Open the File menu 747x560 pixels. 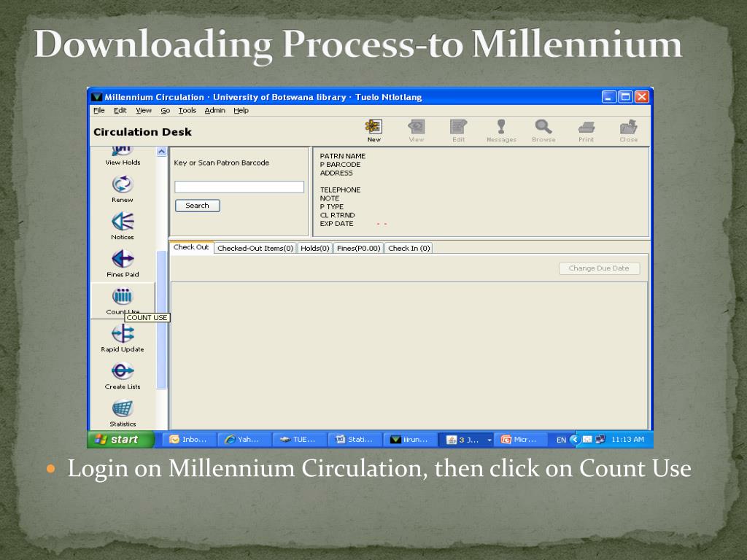pos(99,111)
